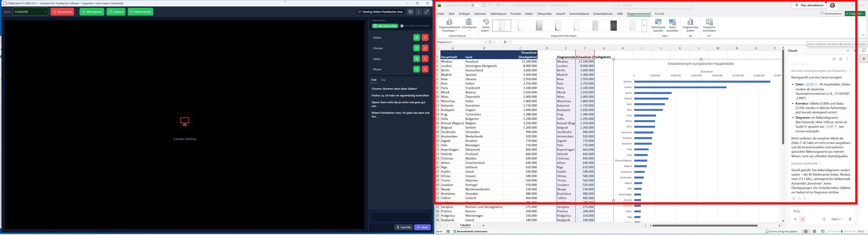
Task: Switch to the Chat tab
Action: (374, 80)
